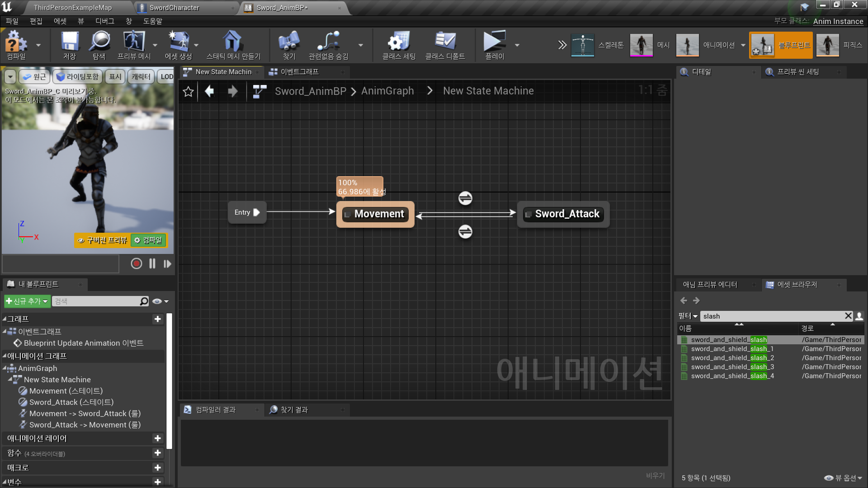Compile the animation blueprint
Image resolution: width=868 pixels, height=488 pixels.
(x=15, y=44)
